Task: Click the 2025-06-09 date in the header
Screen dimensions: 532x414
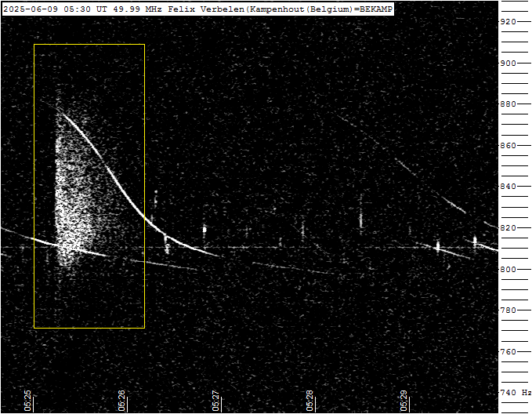Action: point(31,9)
